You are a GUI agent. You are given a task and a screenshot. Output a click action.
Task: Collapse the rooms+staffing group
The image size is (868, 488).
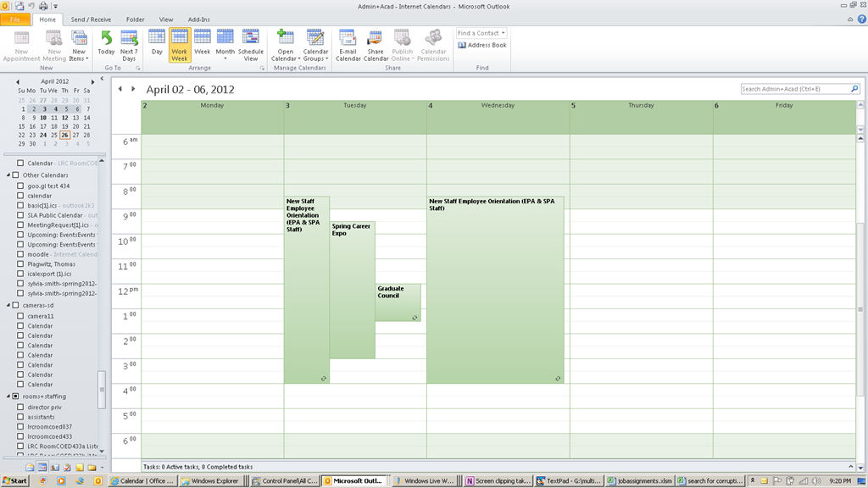pyautogui.click(x=8, y=396)
